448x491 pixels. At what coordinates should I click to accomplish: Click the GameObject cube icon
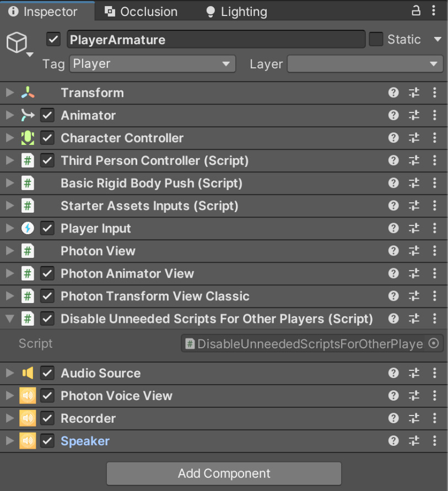17,42
